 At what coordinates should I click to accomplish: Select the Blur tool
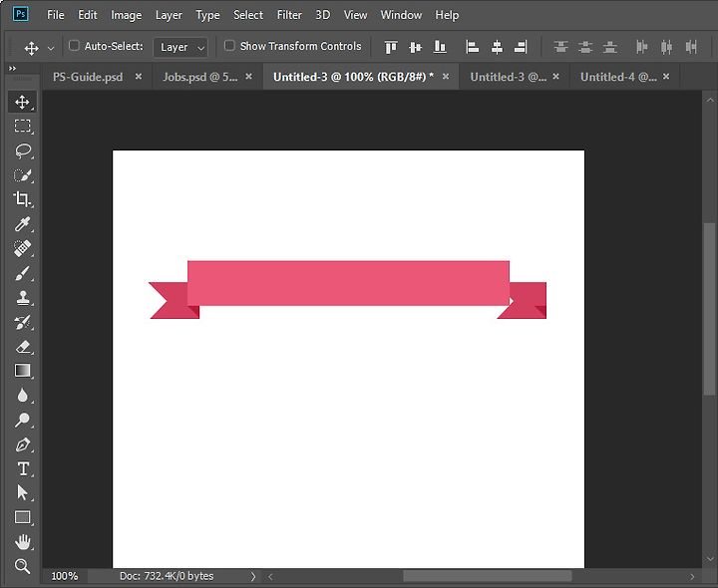coord(22,395)
